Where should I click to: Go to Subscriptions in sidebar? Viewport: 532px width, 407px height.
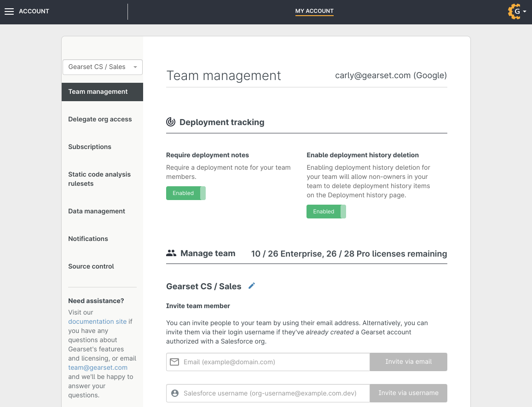pos(90,147)
